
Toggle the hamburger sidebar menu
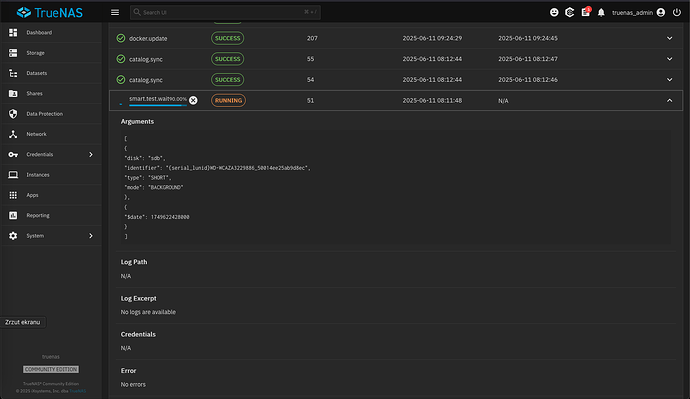(115, 12)
